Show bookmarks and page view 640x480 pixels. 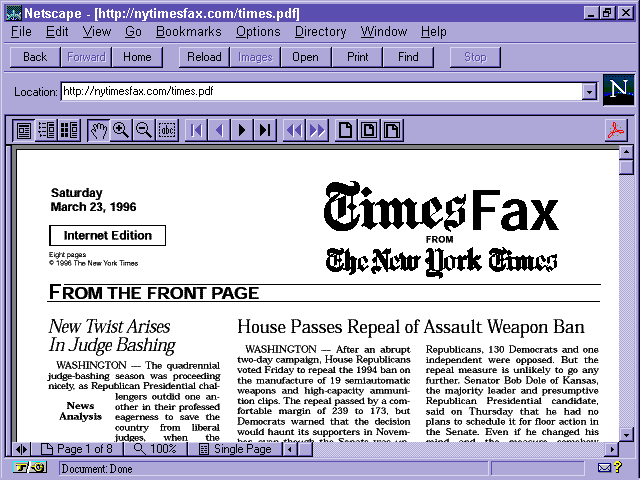point(46,131)
